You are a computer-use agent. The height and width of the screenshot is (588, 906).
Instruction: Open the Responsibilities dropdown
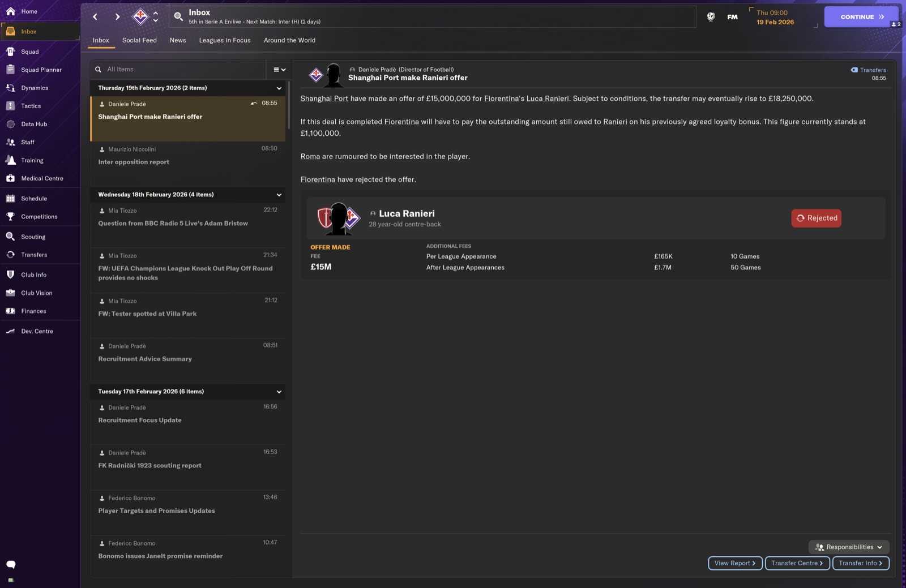849,547
